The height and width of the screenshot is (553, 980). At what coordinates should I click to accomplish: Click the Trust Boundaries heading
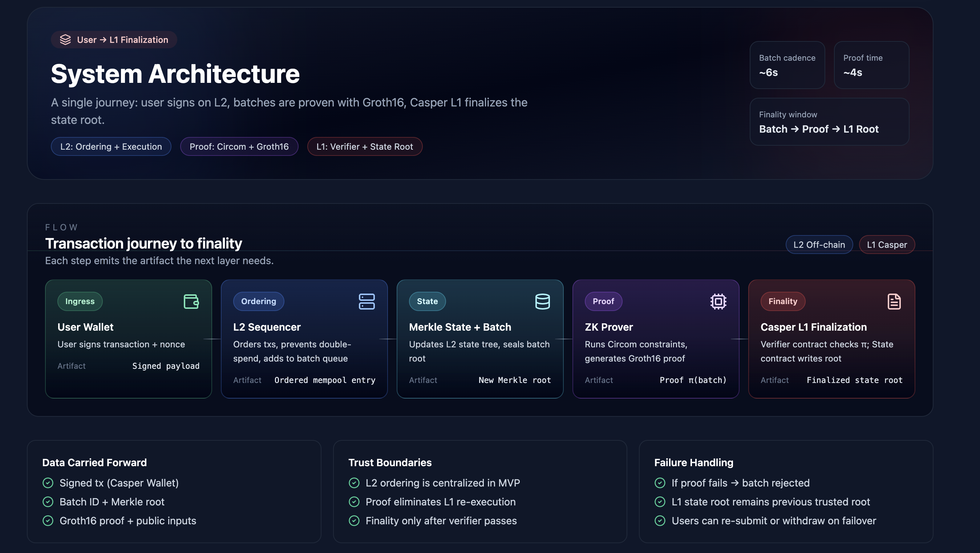(x=390, y=463)
